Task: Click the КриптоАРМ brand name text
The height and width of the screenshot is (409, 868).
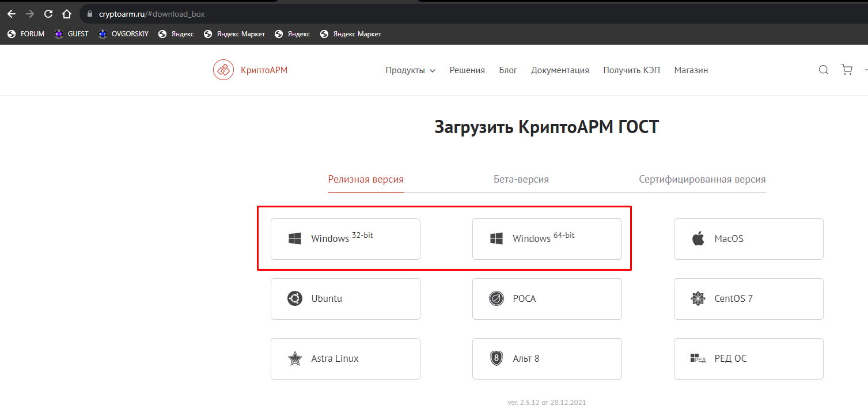Action: [264, 70]
